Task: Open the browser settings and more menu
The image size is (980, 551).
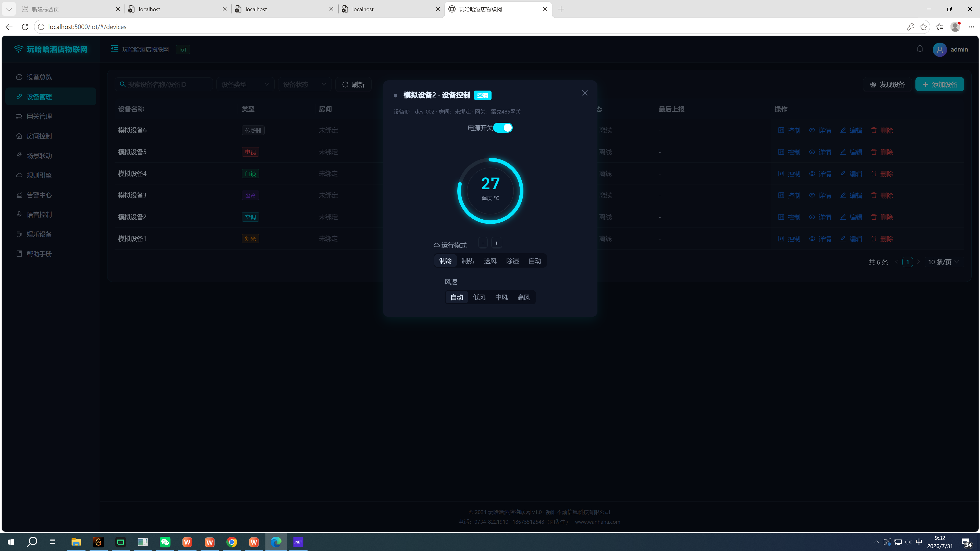Action: [x=971, y=27]
